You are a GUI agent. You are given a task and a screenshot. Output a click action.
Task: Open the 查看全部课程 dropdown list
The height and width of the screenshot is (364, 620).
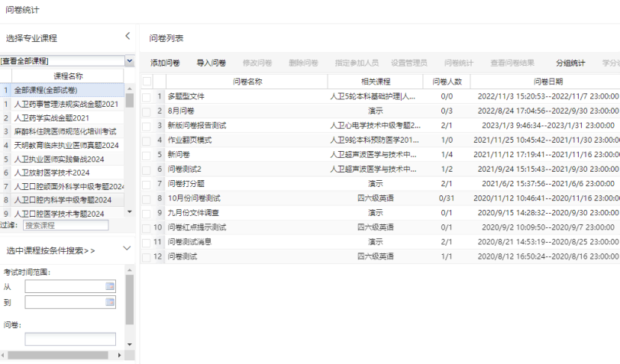pyautogui.click(x=129, y=61)
